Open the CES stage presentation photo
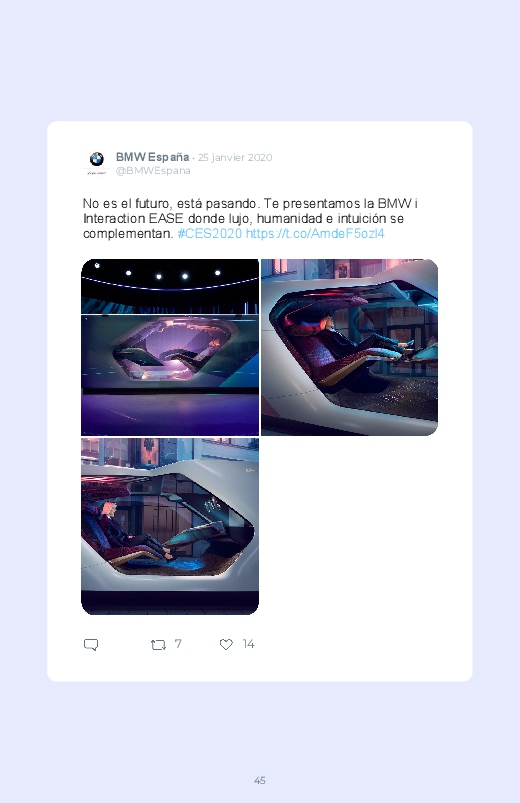Image resolution: width=520 pixels, height=803 pixels. (170, 347)
